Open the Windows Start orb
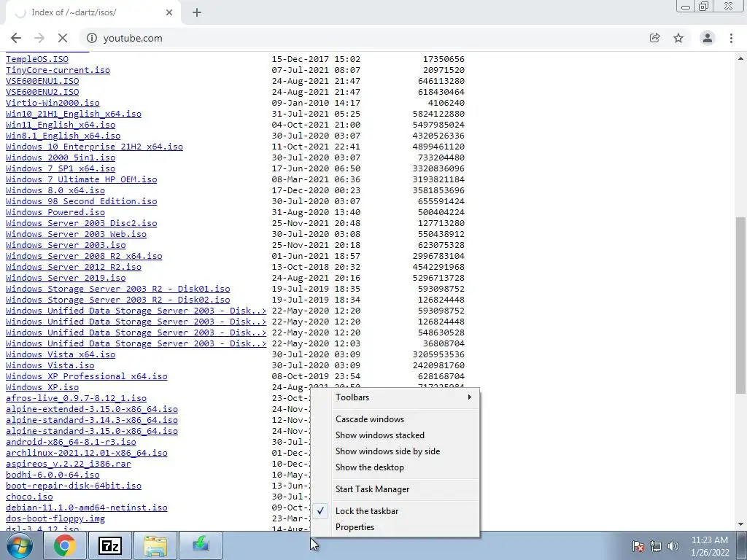Screen dimensions: 747x560 (x=20, y=545)
